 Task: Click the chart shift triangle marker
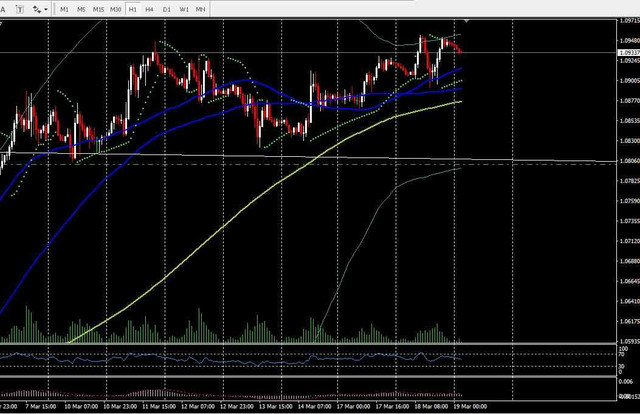466,20
